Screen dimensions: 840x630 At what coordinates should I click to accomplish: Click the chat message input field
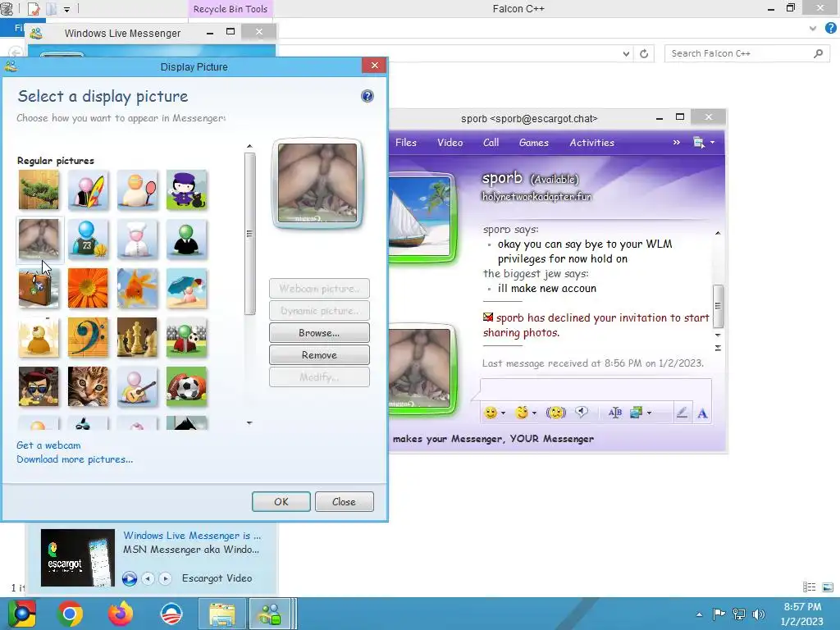click(x=596, y=390)
